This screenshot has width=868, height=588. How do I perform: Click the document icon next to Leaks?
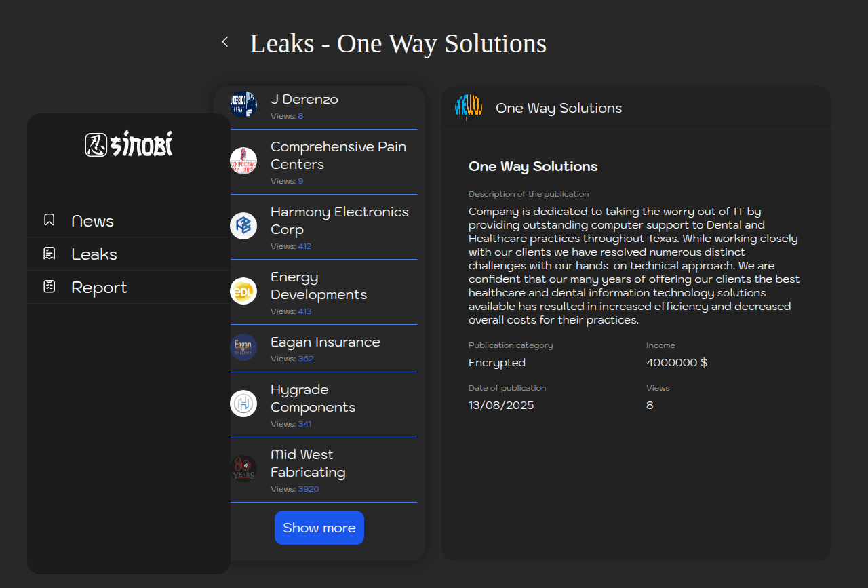(49, 254)
